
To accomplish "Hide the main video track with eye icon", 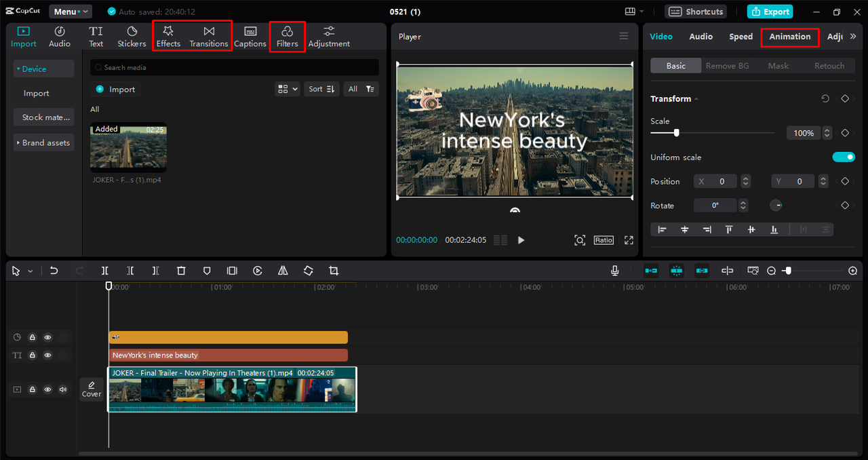I will [47, 389].
